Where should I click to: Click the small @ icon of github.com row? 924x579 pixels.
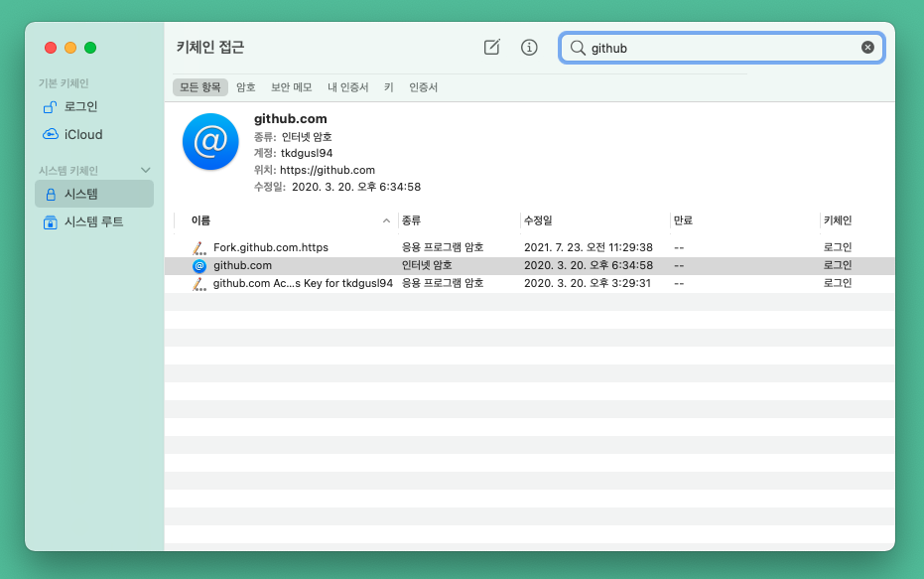199,266
